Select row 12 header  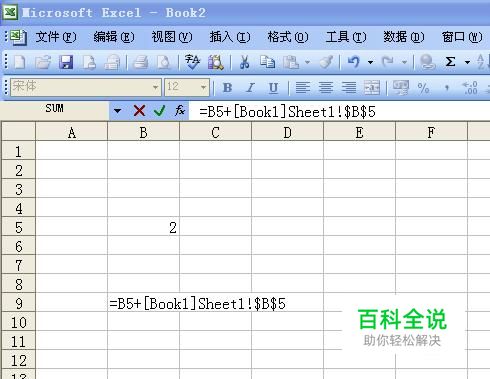click(x=19, y=360)
